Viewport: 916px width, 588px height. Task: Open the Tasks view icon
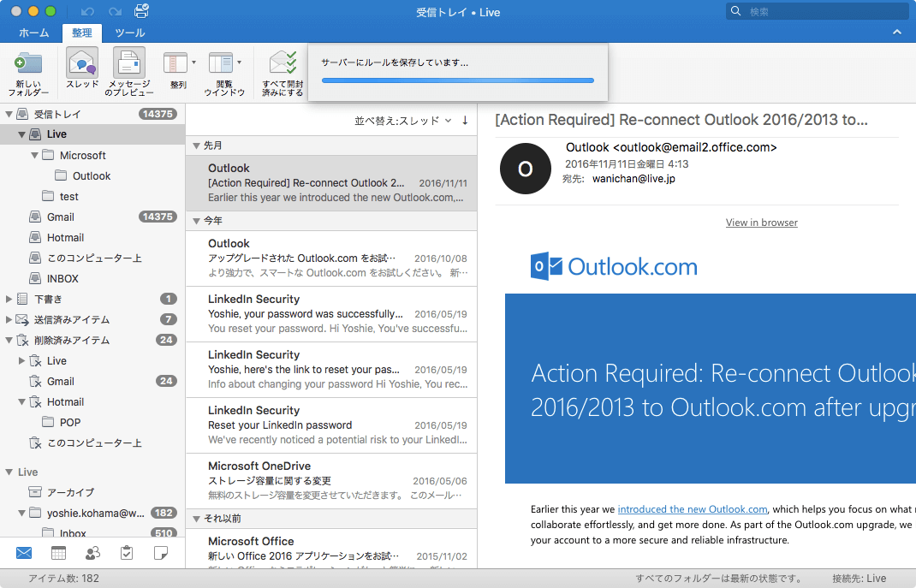(x=126, y=552)
